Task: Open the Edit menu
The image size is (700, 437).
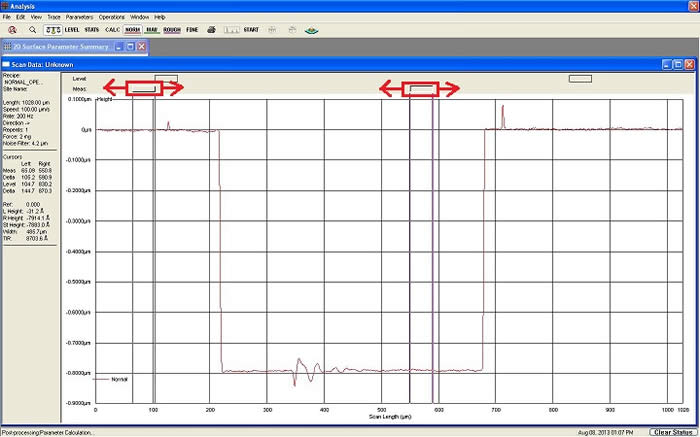Action: tap(21, 17)
